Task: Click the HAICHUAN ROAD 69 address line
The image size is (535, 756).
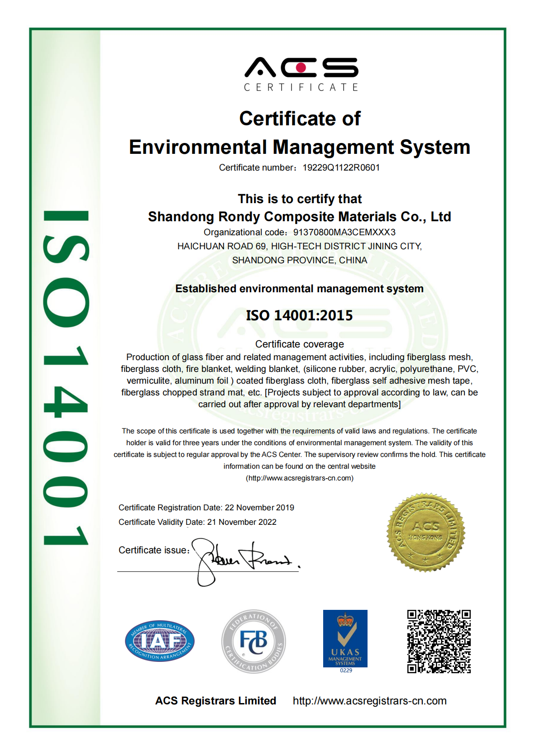Action: (300, 246)
